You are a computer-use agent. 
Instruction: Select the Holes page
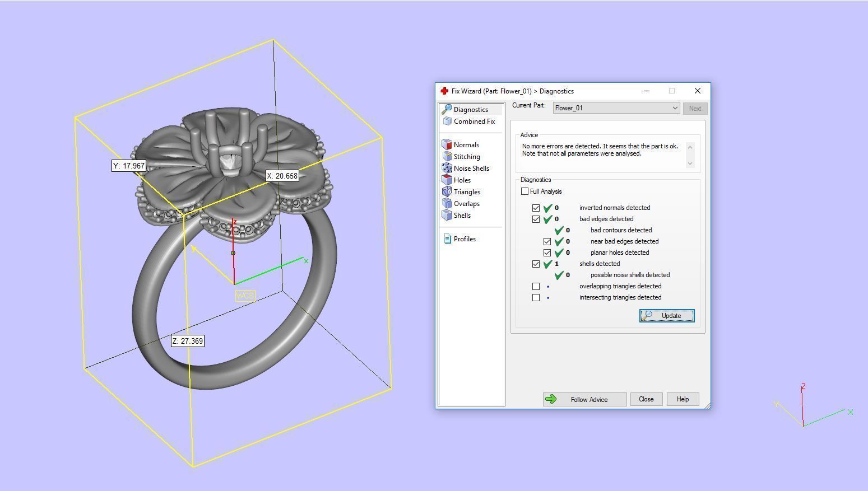click(x=462, y=180)
